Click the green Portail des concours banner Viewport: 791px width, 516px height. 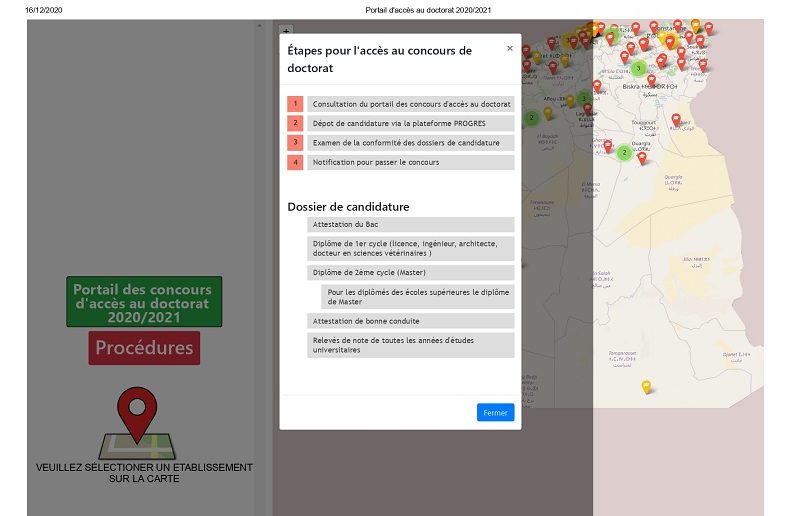tap(144, 302)
